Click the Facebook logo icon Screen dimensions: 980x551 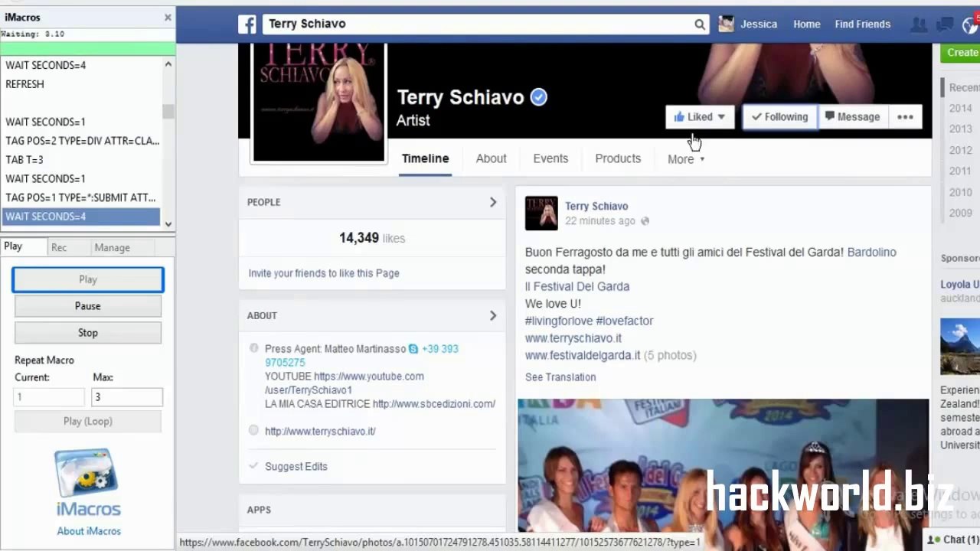247,24
